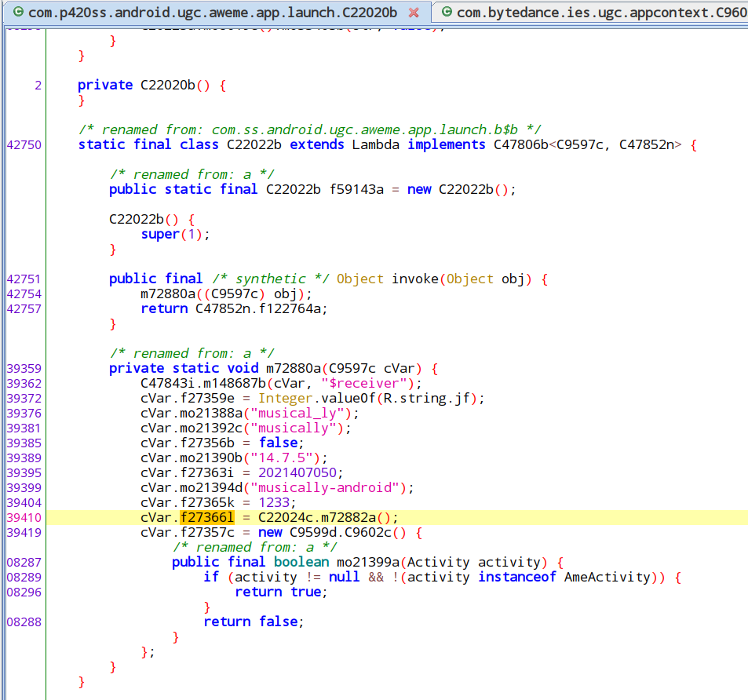Click line number 39410 in the gutter

[x=24, y=517]
